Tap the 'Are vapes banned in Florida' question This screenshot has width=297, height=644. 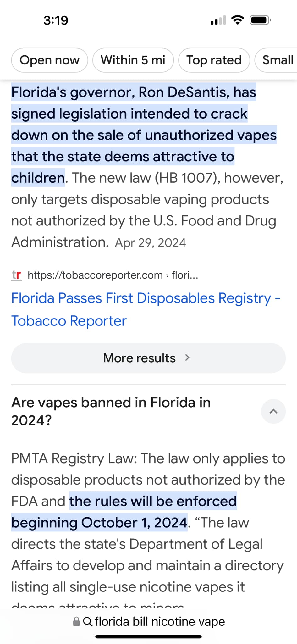coord(111,411)
